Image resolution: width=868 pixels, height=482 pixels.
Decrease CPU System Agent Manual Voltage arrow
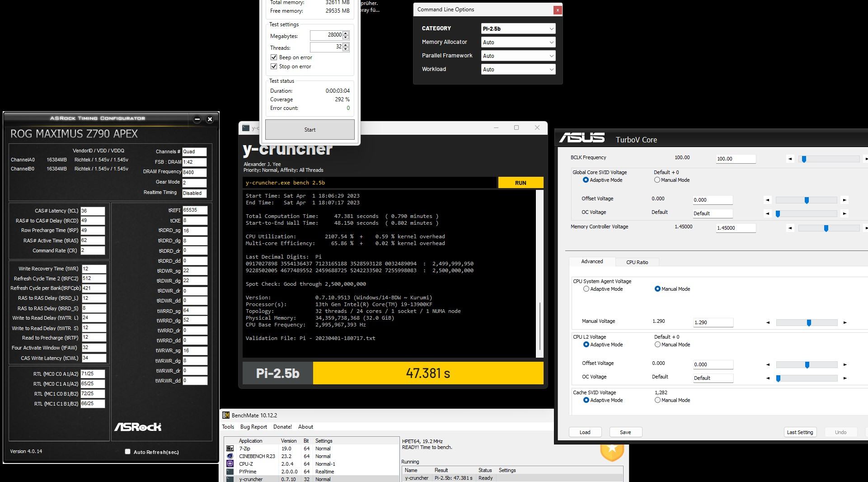click(768, 322)
